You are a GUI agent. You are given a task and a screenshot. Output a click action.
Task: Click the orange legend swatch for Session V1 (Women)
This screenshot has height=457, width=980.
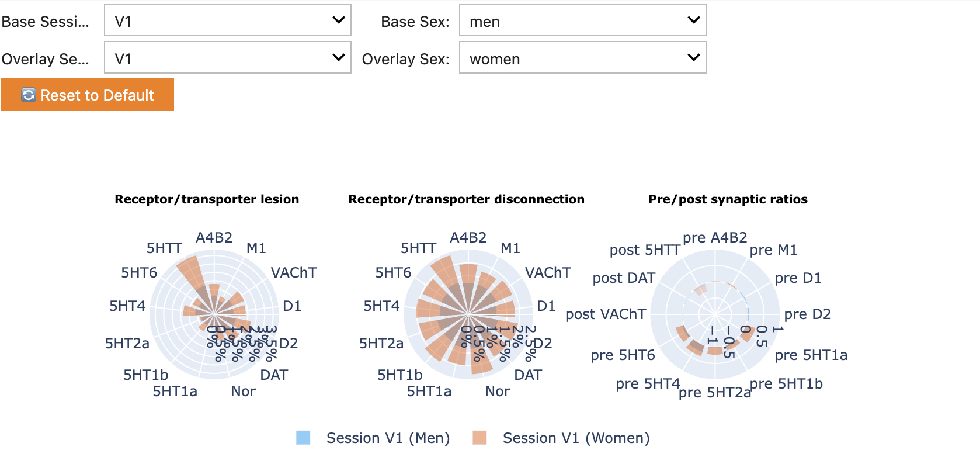[479, 438]
